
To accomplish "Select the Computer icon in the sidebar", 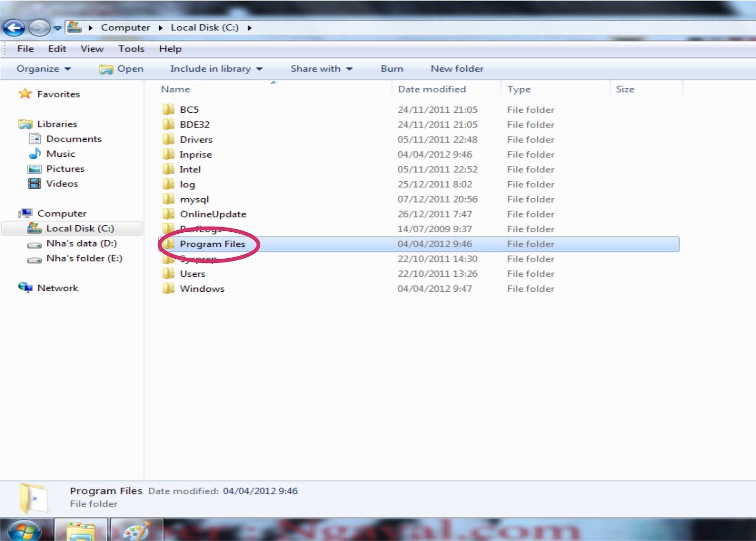I will tap(25, 213).
